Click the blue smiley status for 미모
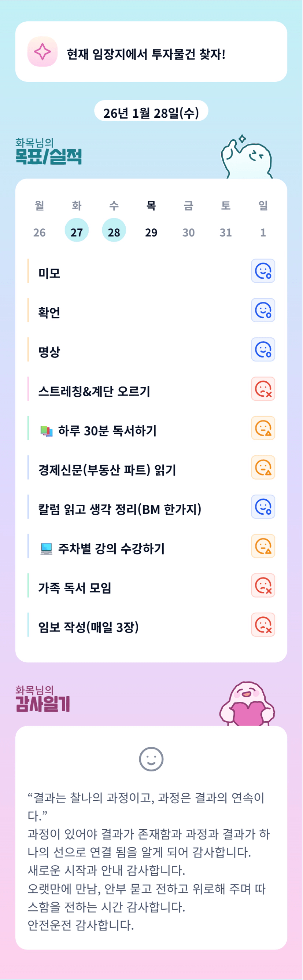Image resolution: width=303 pixels, height=980 pixels. tap(263, 271)
